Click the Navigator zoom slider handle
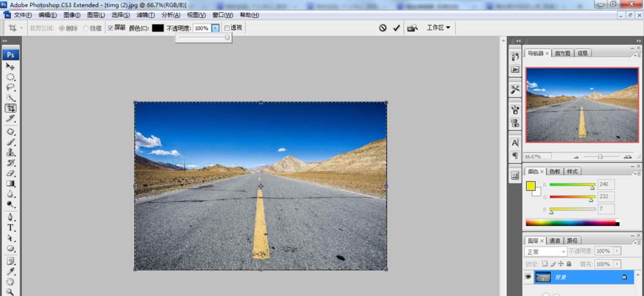Image resolution: width=644 pixels, height=296 pixels. tap(600, 156)
